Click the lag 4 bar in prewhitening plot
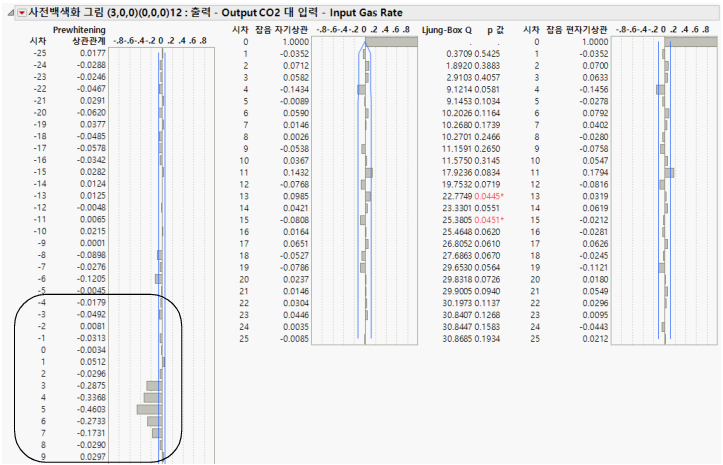The height and width of the screenshot is (465, 723). tap(153, 397)
